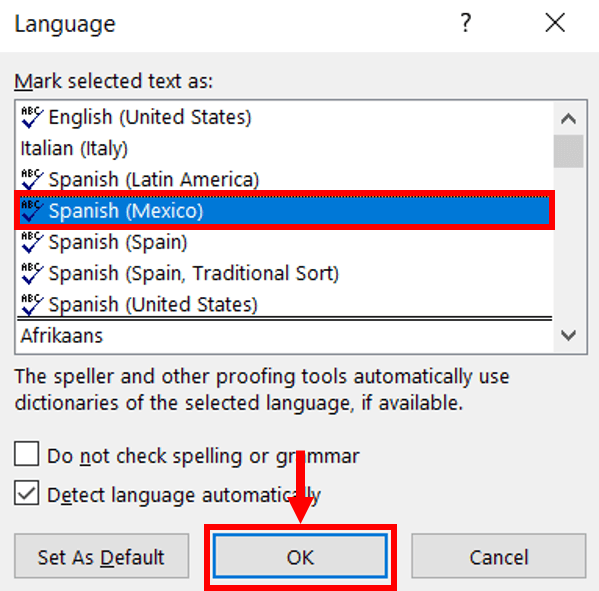Uncheck Detect language automatically
This screenshot has width=599, height=591.
(26, 493)
